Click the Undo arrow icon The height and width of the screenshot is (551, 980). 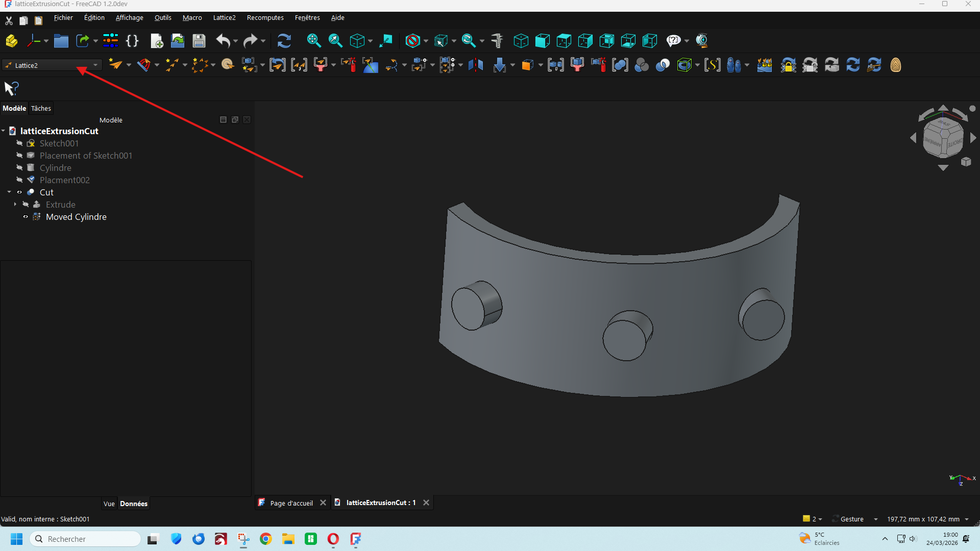pos(223,41)
